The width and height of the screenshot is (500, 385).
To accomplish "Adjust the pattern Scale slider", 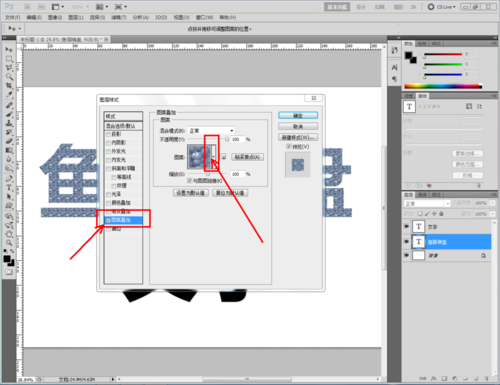I will (x=207, y=174).
